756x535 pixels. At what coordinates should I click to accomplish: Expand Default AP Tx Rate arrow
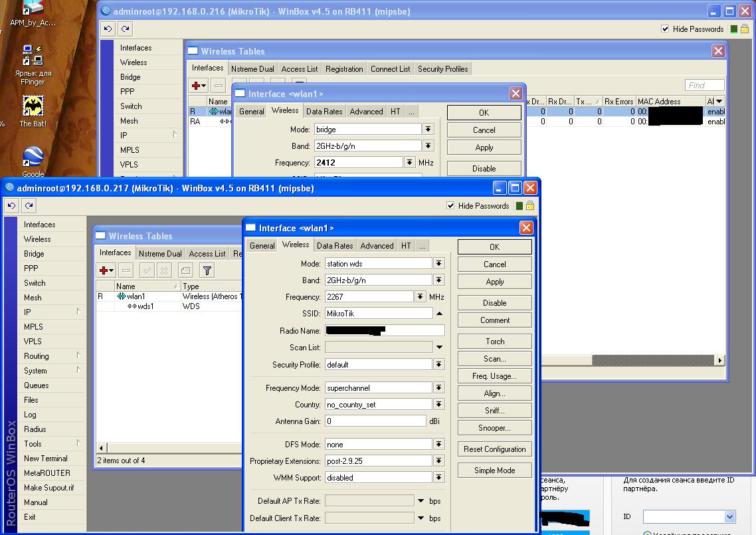pos(421,500)
